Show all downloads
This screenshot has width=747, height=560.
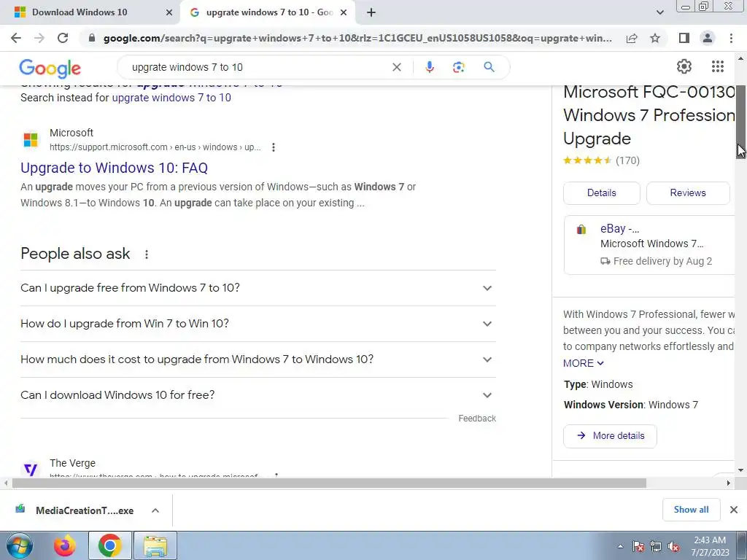point(692,510)
